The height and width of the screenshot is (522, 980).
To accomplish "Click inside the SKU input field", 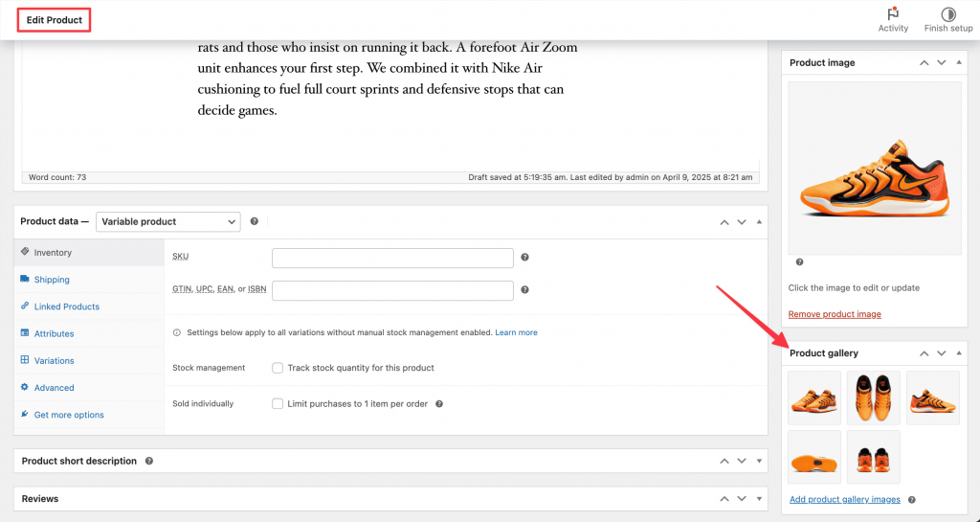I will (x=392, y=258).
